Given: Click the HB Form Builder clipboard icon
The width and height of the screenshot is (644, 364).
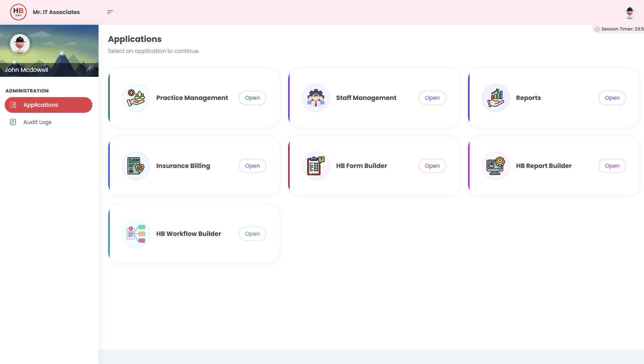Looking at the screenshot, I should point(316,166).
